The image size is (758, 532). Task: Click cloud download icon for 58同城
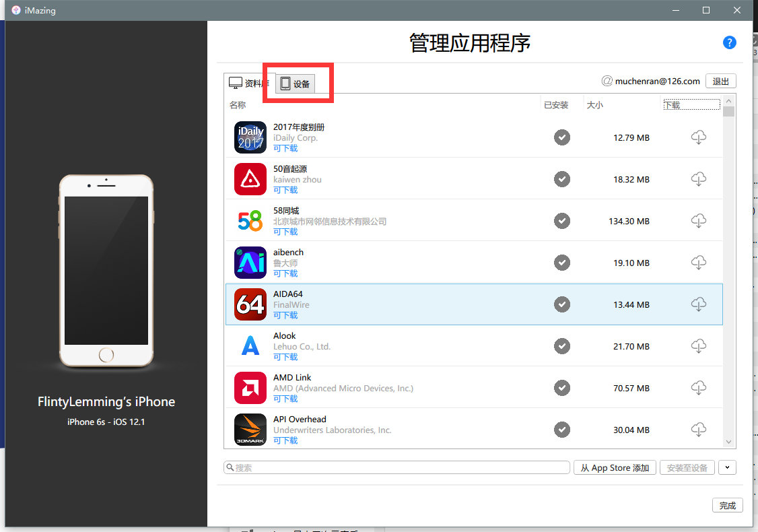coord(699,221)
